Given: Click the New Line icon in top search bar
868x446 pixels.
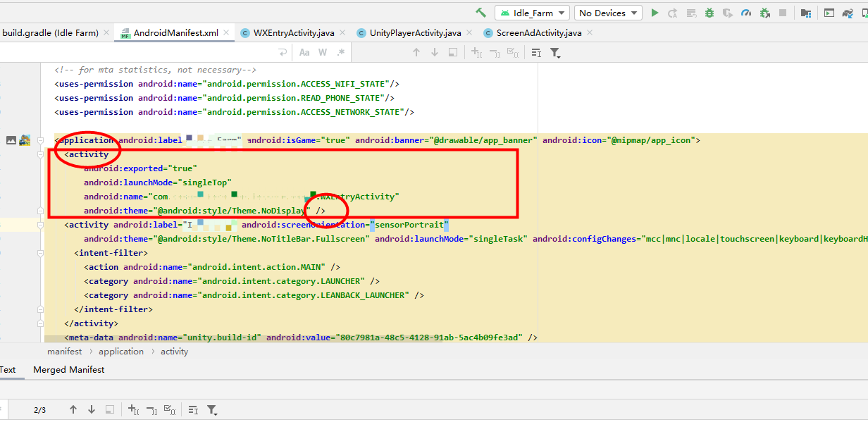Looking at the screenshot, I should point(283,52).
